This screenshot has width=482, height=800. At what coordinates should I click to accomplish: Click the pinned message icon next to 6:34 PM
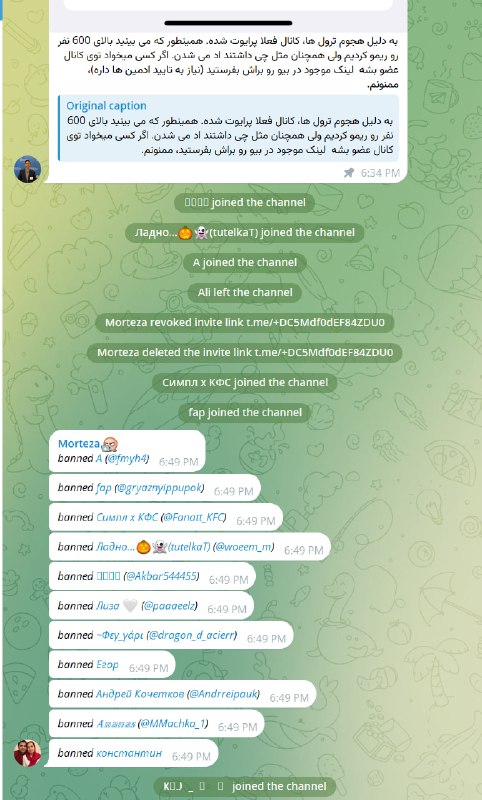[x=349, y=173]
